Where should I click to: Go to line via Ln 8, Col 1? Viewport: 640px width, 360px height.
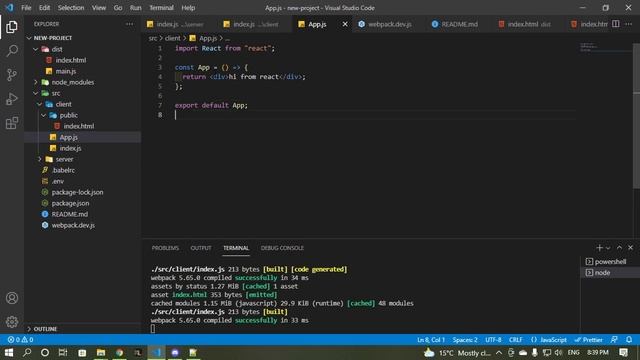[x=431, y=340]
